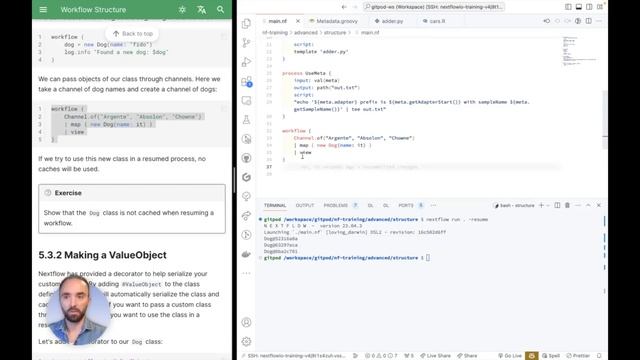Switch to the main.nf editor tab

[277, 21]
